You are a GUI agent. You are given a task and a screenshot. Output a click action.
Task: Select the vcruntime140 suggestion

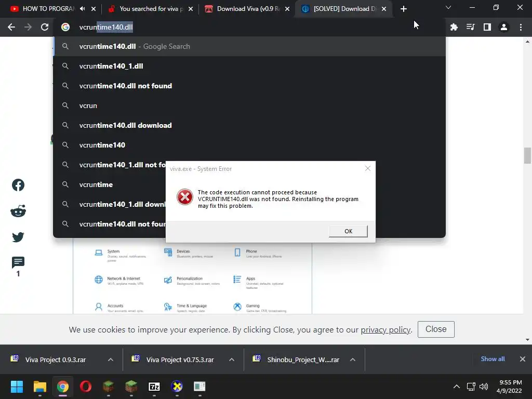point(249,145)
